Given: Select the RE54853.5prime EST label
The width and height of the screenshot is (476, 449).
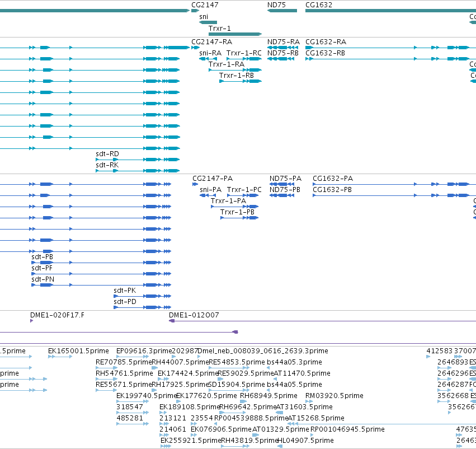Looking at the screenshot, I should pos(237,362).
